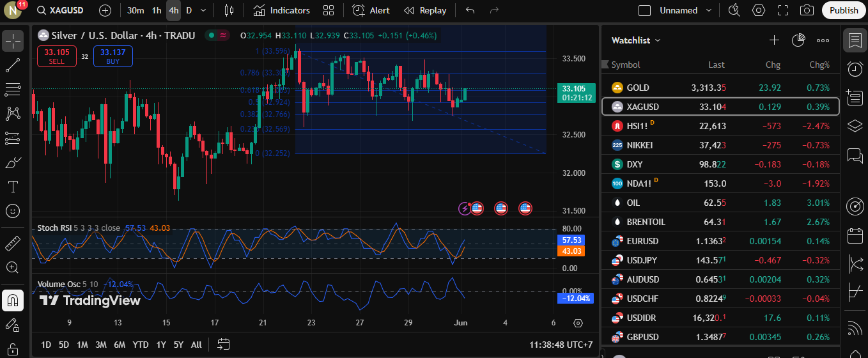Expand the Unnamed layout dropdown

click(709, 10)
